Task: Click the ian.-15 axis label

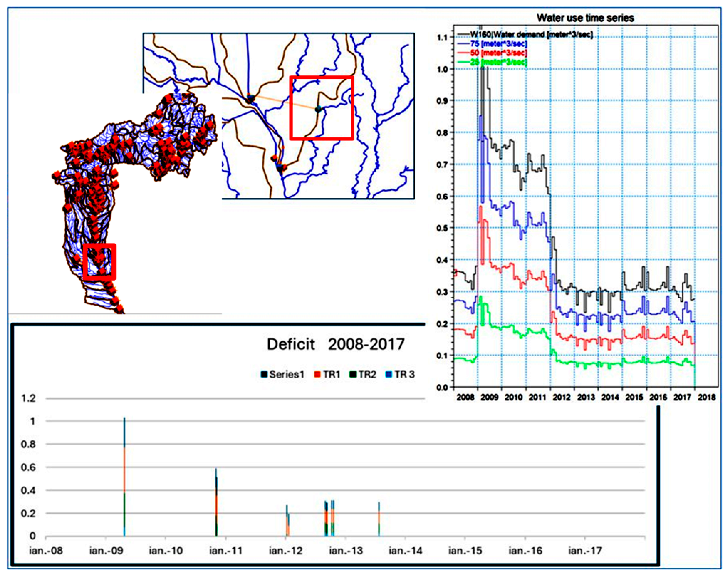Action: (x=465, y=551)
